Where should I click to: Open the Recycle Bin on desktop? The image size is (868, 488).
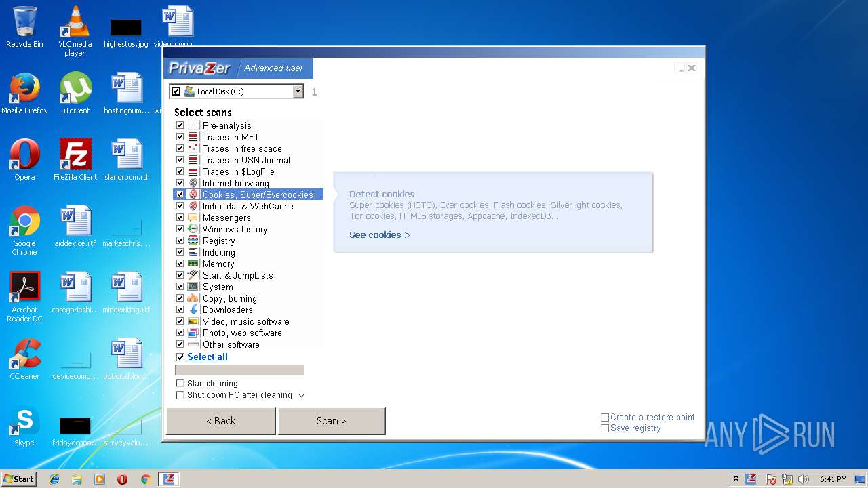[x=24, y=27]
